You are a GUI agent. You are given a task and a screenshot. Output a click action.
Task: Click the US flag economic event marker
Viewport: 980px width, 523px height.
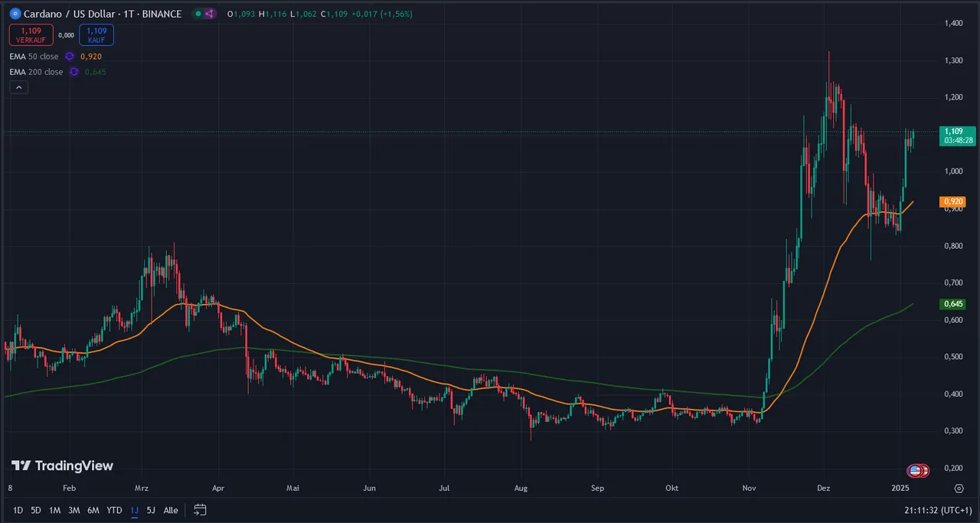point(915,471)
